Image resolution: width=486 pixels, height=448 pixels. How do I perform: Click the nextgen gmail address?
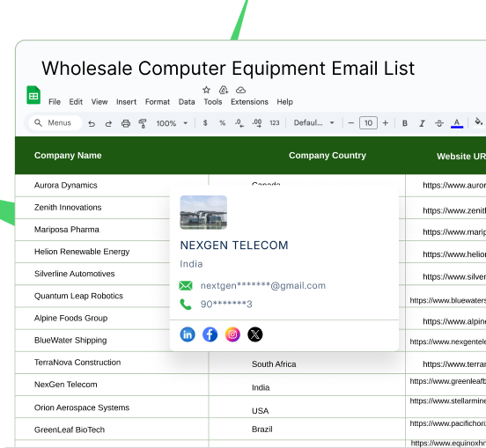[x=263, y=286]
